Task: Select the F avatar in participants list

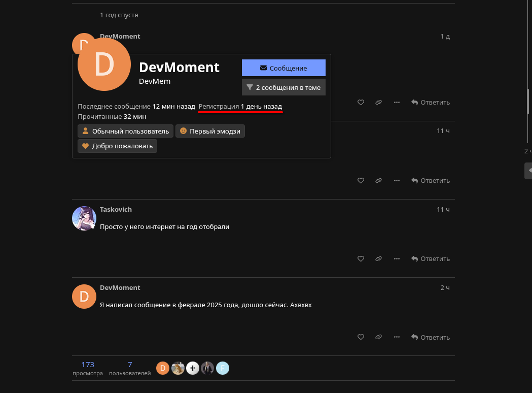Action: click(223, 368)
